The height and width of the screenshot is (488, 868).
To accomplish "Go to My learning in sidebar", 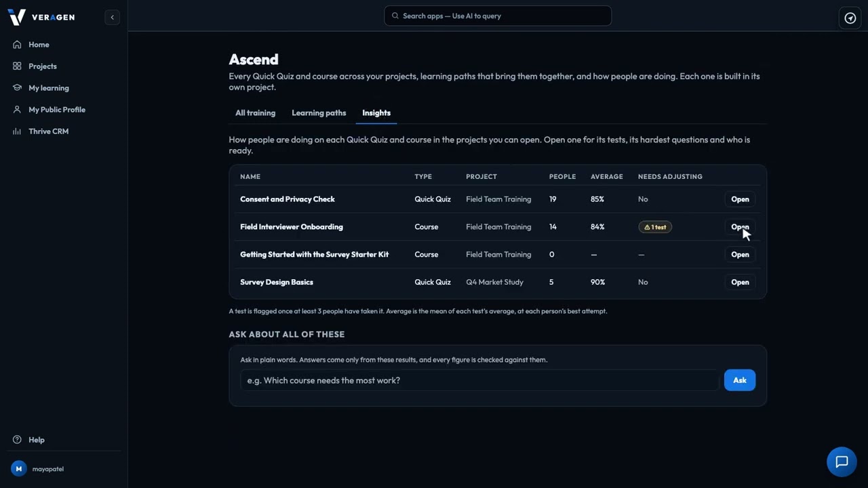I will 48,88.
